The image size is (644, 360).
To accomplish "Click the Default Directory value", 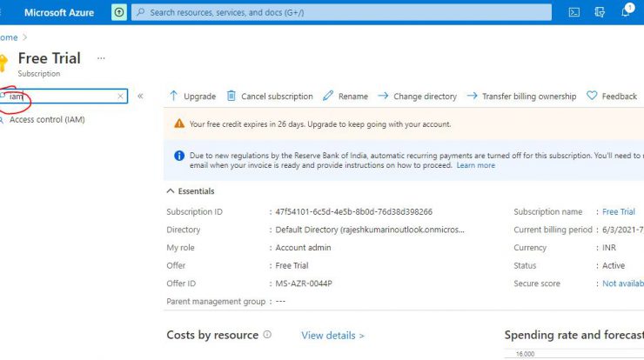I will point(370,230).
